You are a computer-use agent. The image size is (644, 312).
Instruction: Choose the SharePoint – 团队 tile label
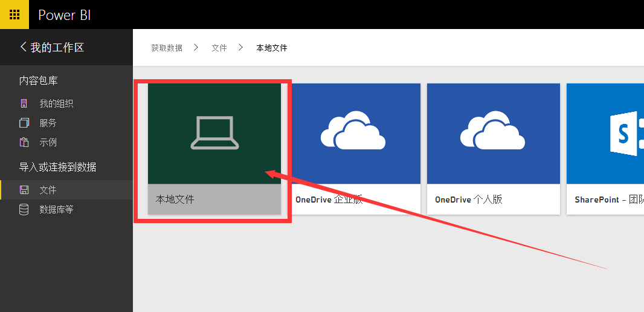coord(609,200)
